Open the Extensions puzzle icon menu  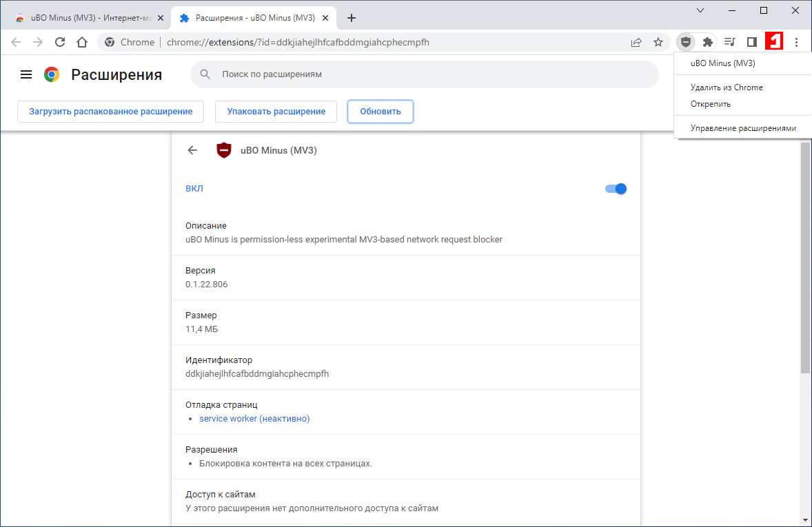707,42
